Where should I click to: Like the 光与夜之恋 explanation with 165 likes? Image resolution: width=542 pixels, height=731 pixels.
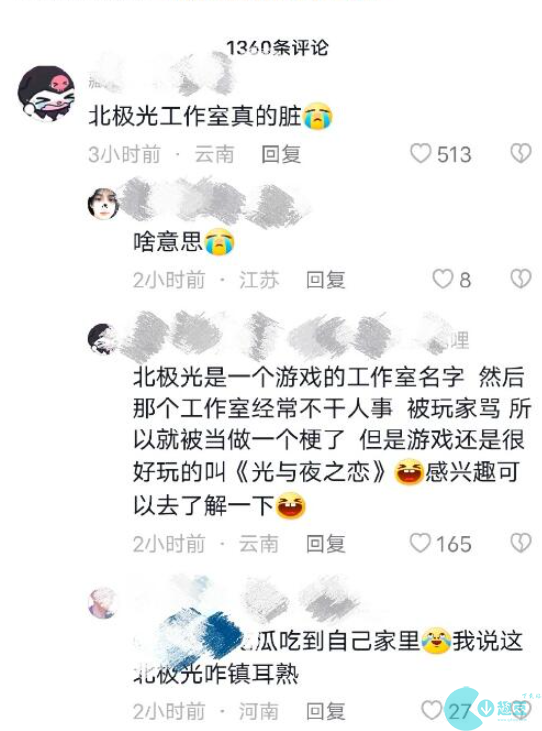(420, 543)
